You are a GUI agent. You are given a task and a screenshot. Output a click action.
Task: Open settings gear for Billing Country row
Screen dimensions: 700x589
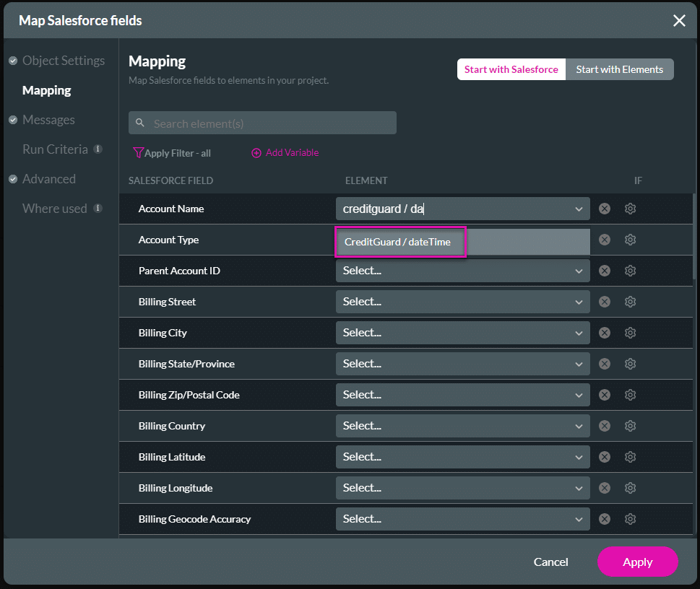pos(630,426)
